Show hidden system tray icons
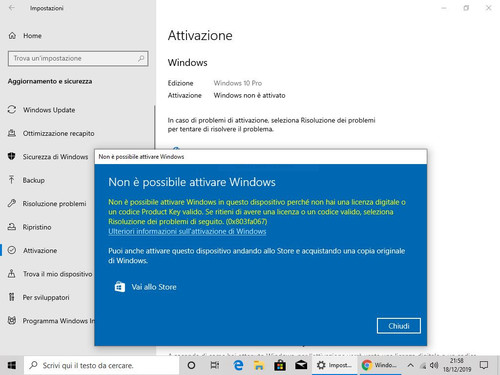The height and width of the screenshot is (375, 500). pyautogui.click(x=411, y=365)
